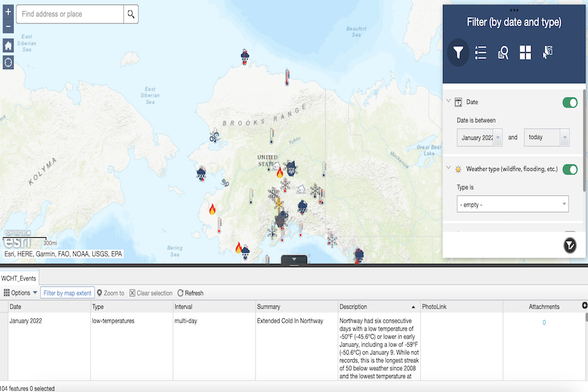588x392 pixels.
Task: Click the Type column header
Action: (131, 306)
